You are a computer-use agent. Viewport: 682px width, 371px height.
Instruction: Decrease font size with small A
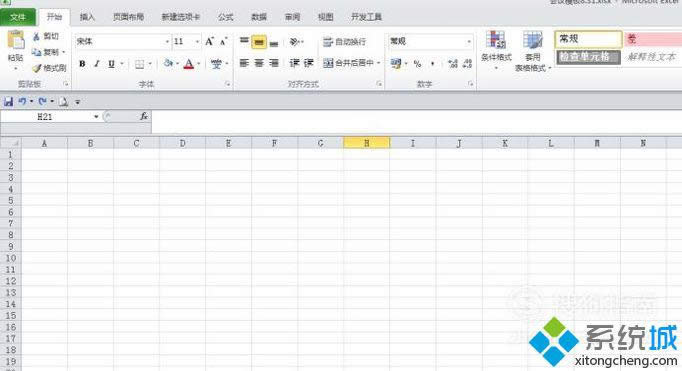coord(224,42)
